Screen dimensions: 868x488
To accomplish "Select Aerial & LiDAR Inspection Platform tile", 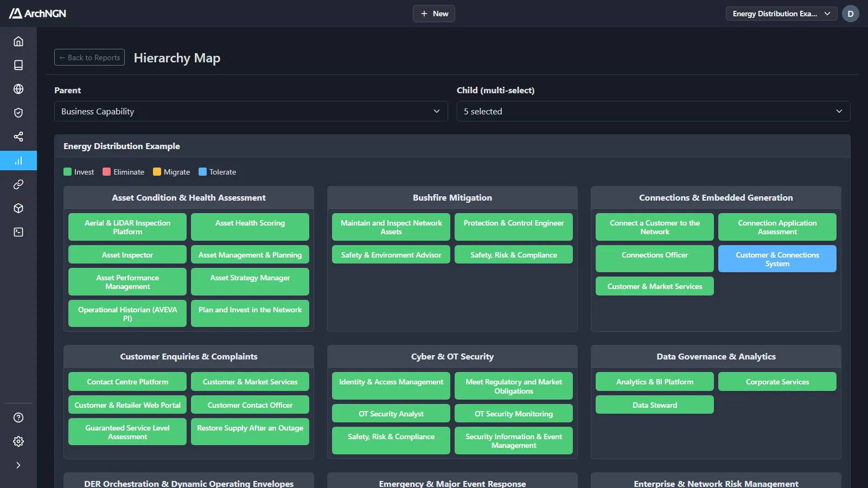I will pyautogui.click(x=127, y=227).
